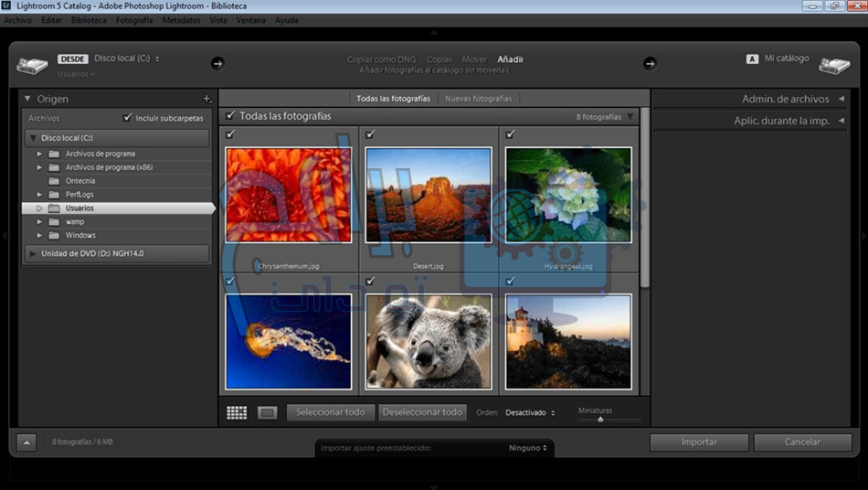Click the Importar button
This screenshot has height=490, width=868.
point(699,442)
